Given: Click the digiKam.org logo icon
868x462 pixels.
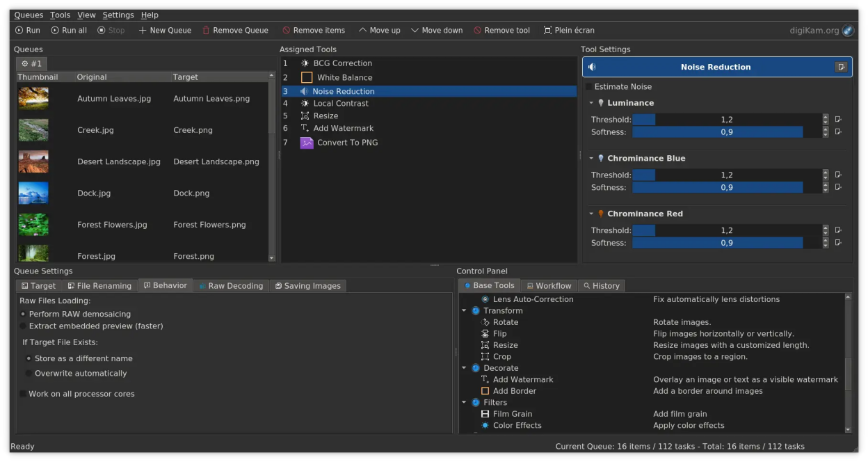Looking at the screenshot, I should click(x=848, y=31).
